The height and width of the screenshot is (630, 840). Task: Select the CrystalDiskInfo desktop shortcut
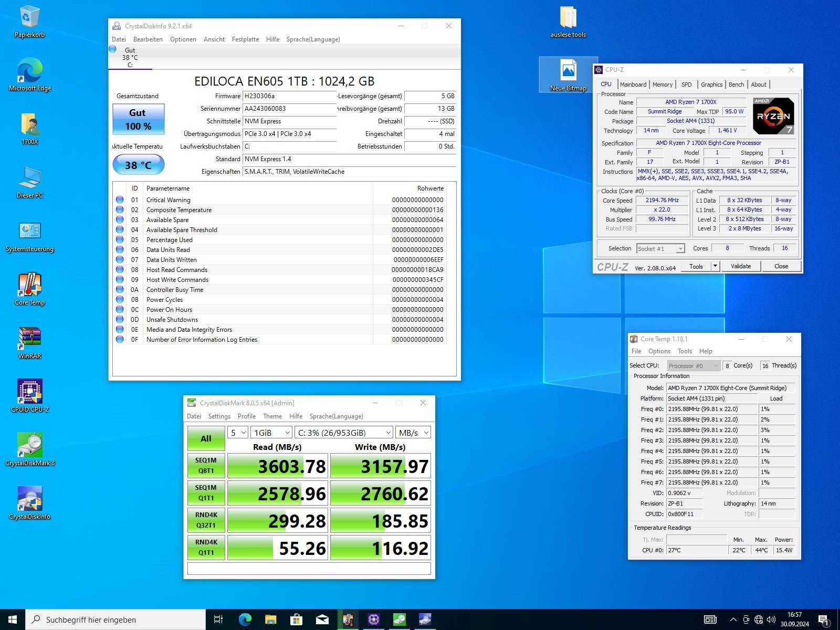(x=29, y=504)
